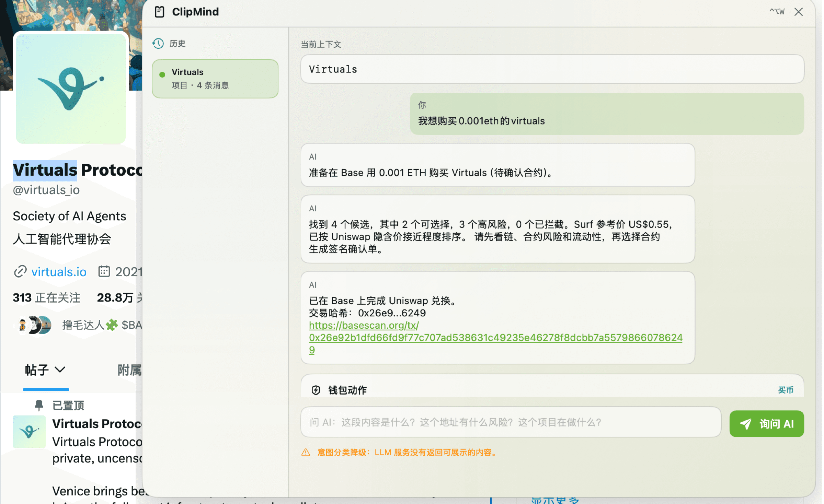Switch to the 附属 tab

tap(129, 370)
